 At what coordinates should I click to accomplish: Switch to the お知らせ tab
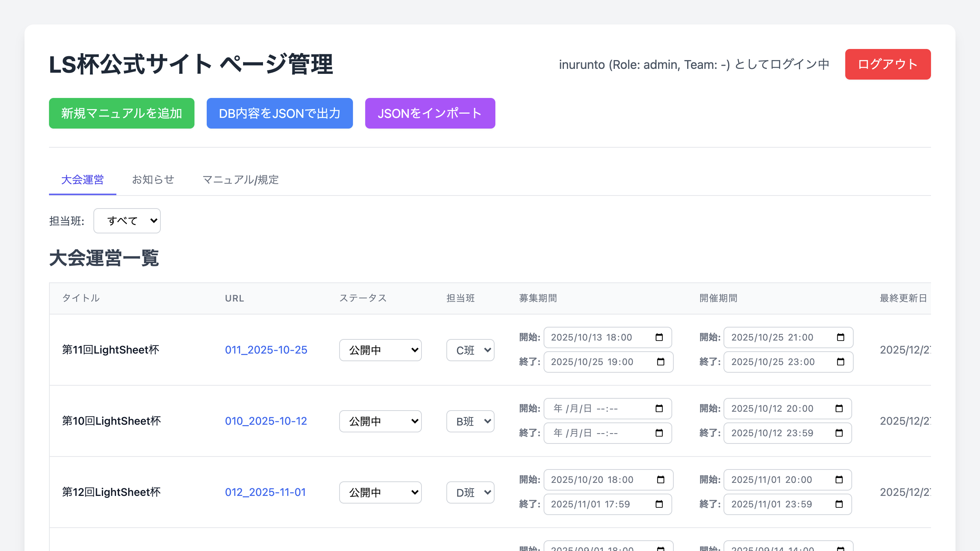[x=153, y=179]
